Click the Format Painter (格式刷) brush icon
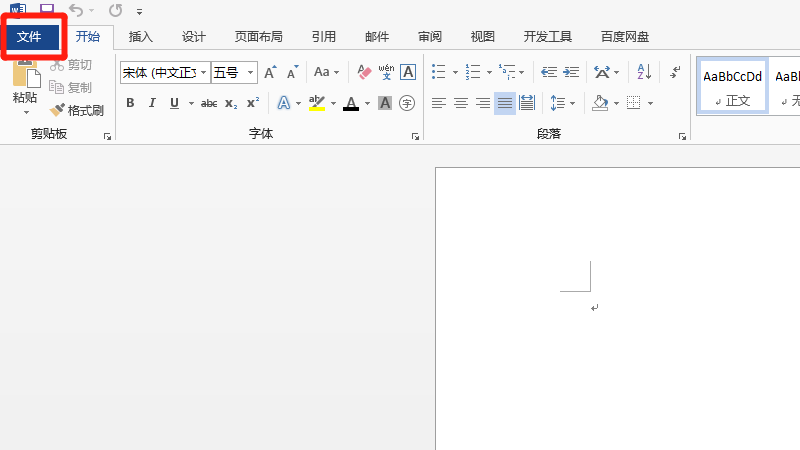 pos(58,111)
